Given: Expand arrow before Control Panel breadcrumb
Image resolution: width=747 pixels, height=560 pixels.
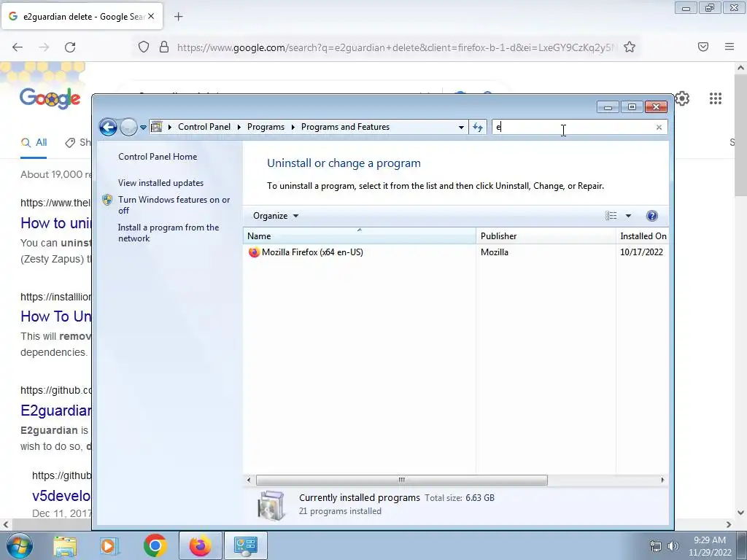Looking at the screenshot, I should pos(169,127).
